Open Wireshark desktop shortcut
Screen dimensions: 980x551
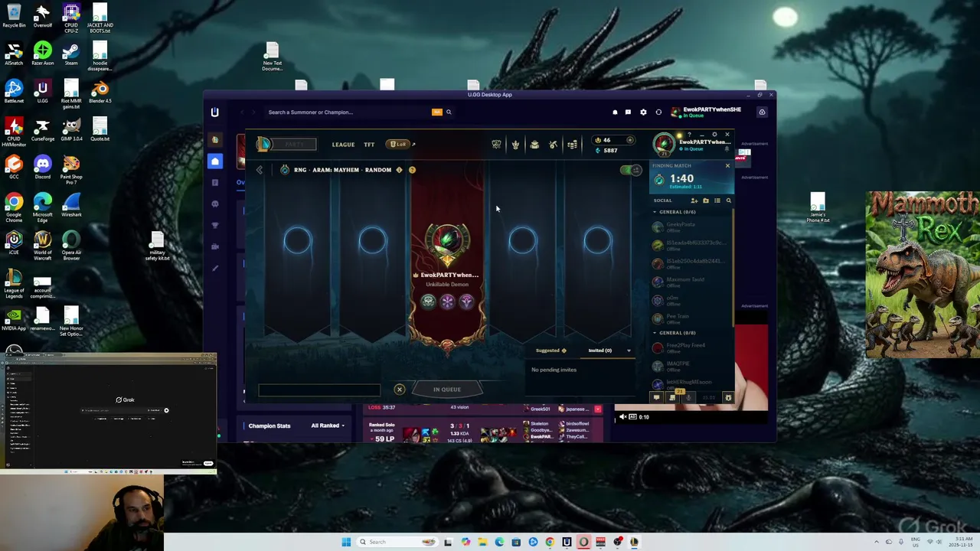pos(71,205)
